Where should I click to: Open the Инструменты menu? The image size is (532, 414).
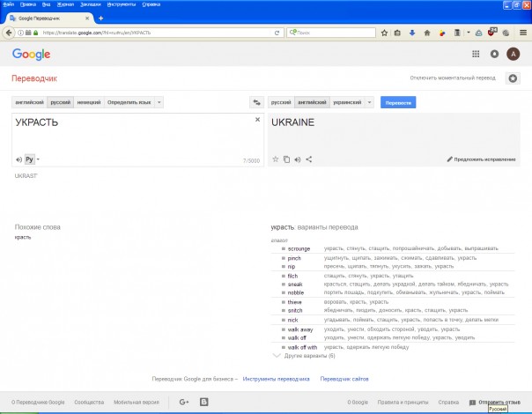[x=121, y=4]
